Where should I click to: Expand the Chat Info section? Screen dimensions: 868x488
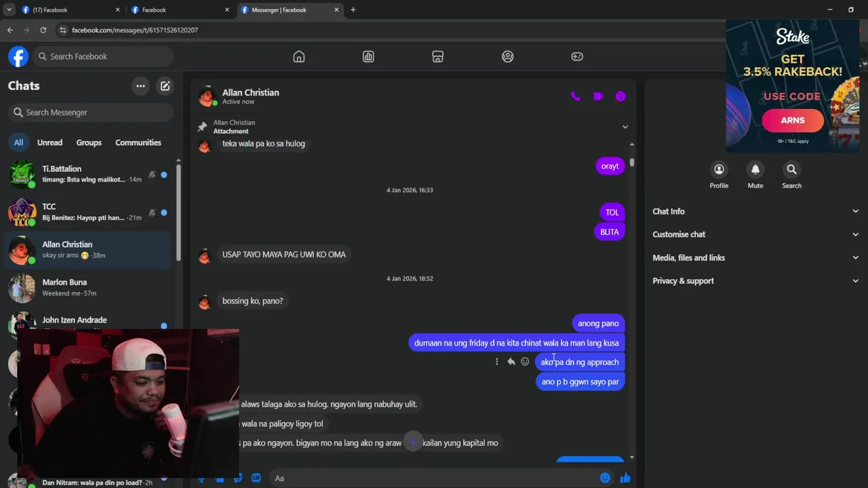(755, 211)
